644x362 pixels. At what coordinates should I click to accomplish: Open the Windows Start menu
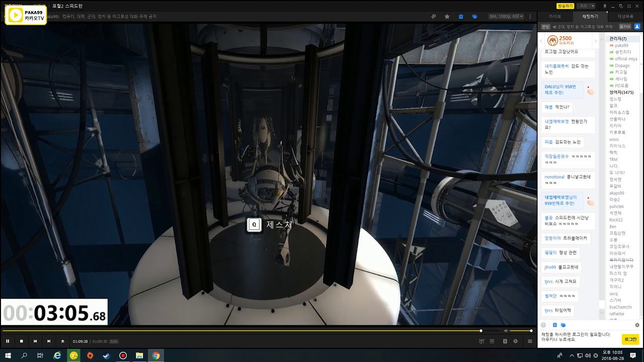coord(8,355)
